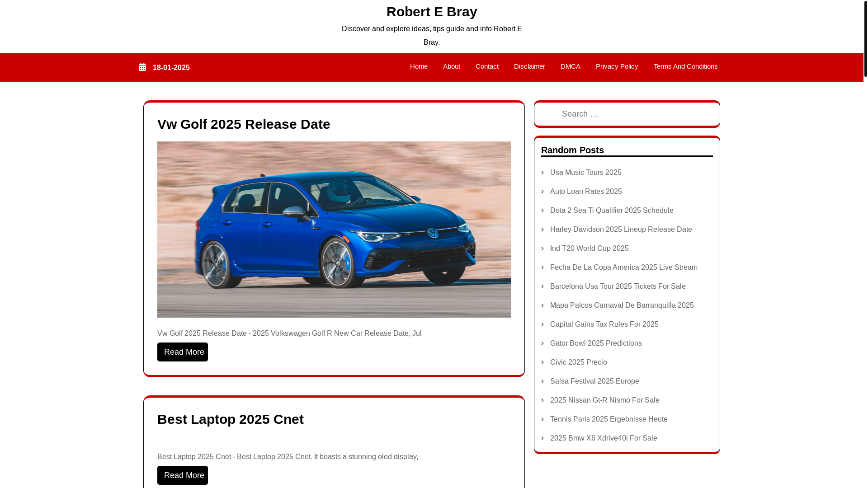
Task: Read More for Best Laptop 2025 Cnet post
Action: click(183, 475)
